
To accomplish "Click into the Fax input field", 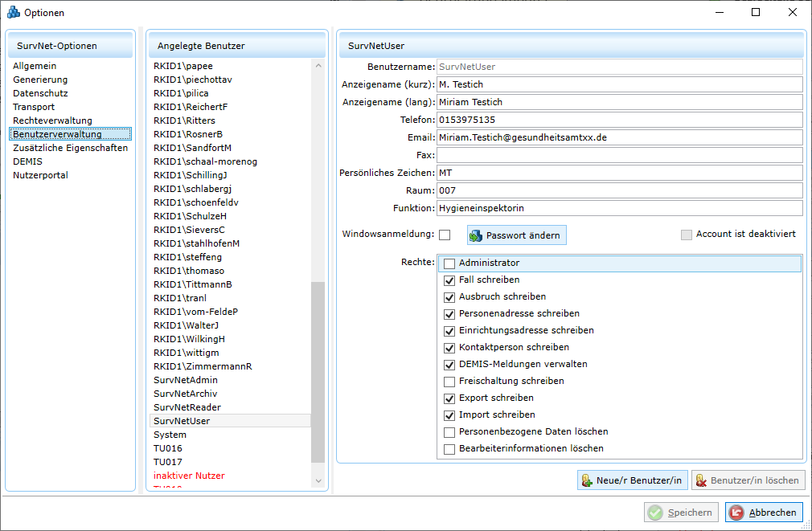I will 619,155.
